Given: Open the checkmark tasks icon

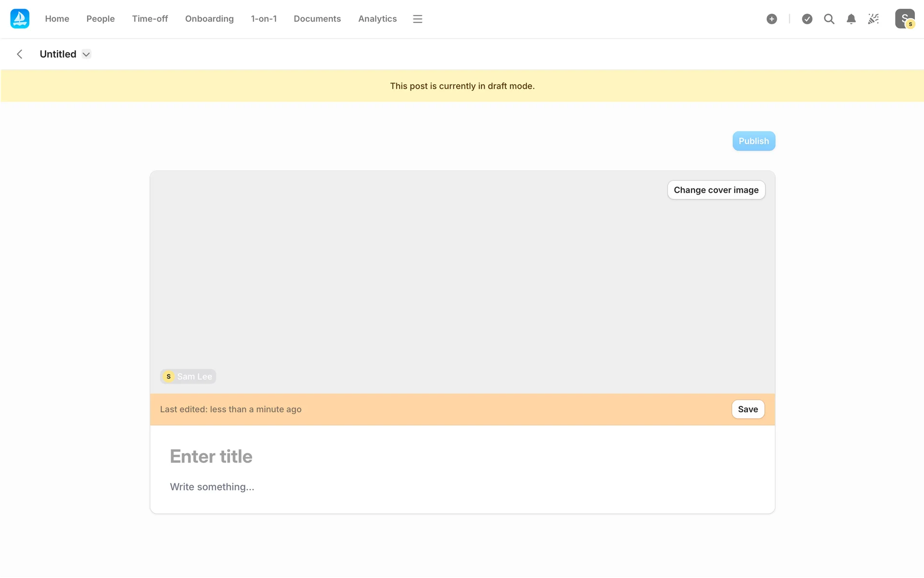Looking at the screenshot, I should point(807,19).
